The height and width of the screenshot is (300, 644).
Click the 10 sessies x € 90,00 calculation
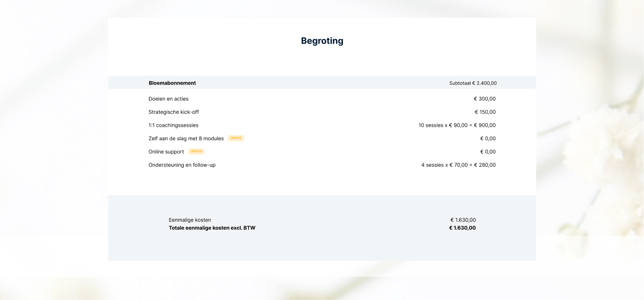pyautogui.click(x=457, y=126)
